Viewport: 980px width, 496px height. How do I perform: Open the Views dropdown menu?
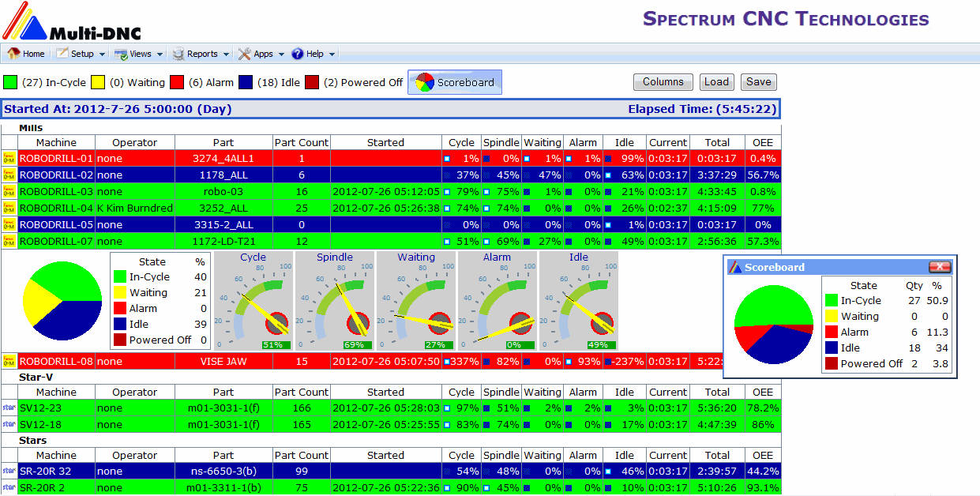139,54
